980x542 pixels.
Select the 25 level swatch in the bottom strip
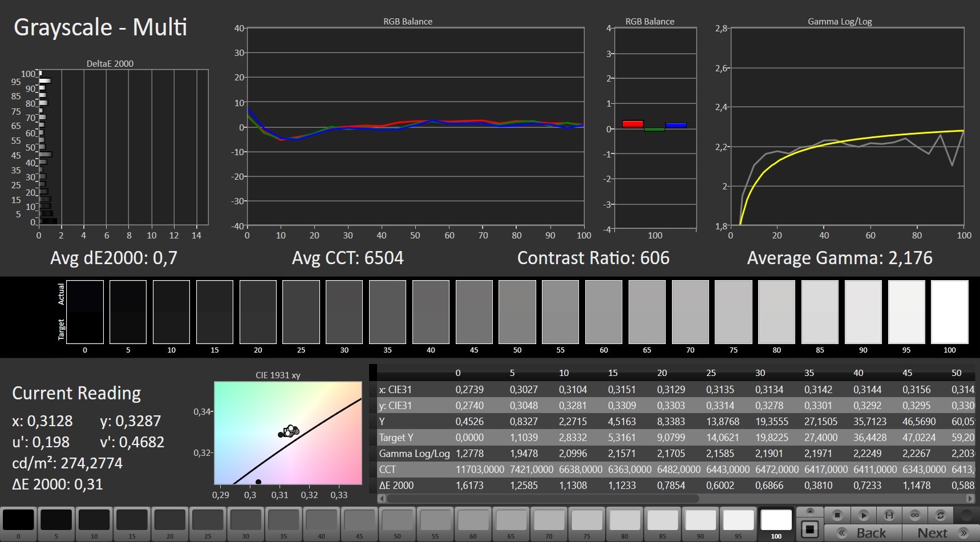[208, 523]
